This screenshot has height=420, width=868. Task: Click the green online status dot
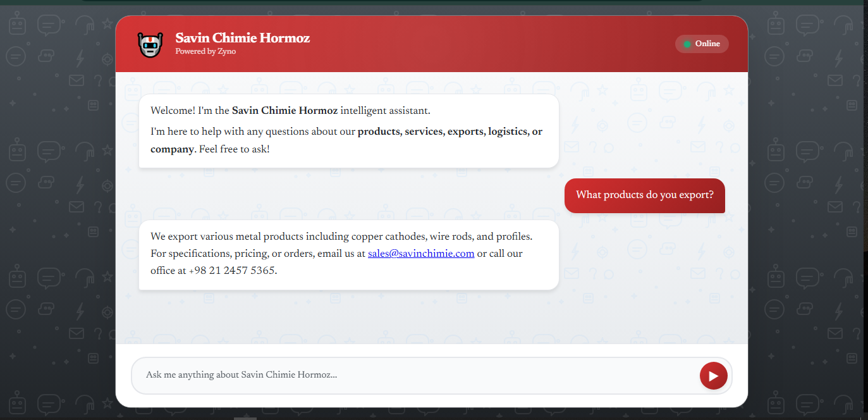point(687,44)
